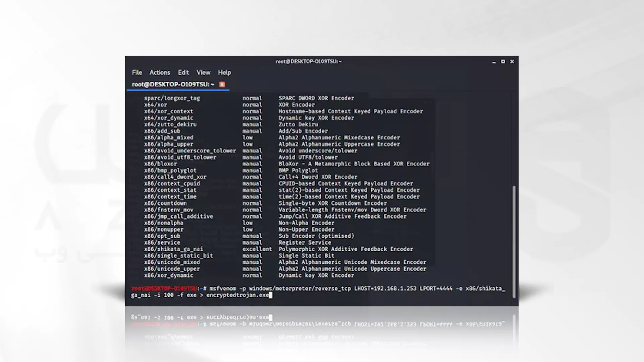Click the x64/xor_dynamic entry
The width and height of the screenshot is (644, 362).
(x=169, y=118)
